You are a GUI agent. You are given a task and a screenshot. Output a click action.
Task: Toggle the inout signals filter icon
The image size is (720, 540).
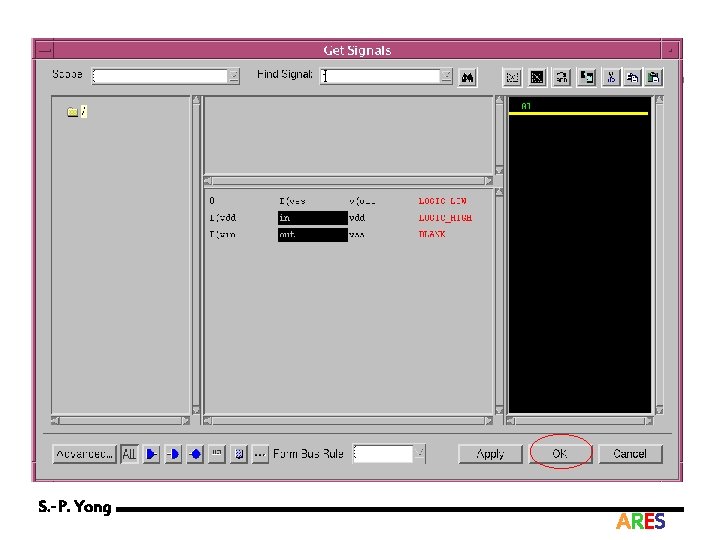point(195,454)
